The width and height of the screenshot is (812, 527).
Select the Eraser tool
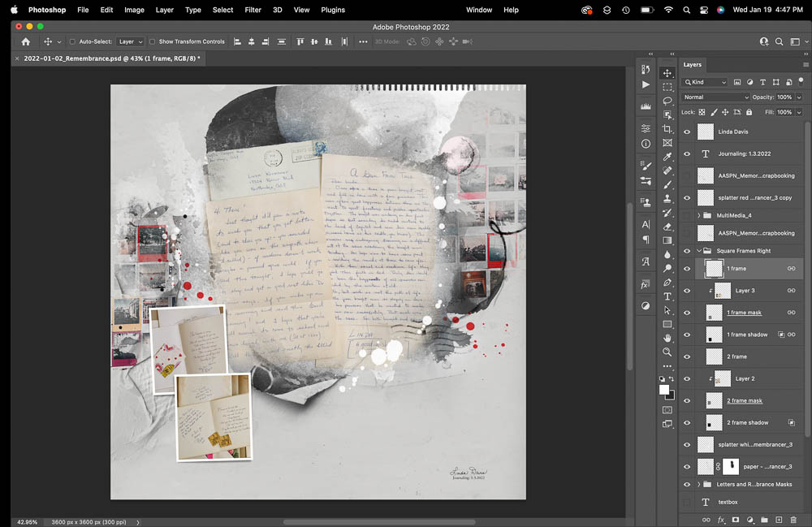pyautogui.click(x=667, y=227)
